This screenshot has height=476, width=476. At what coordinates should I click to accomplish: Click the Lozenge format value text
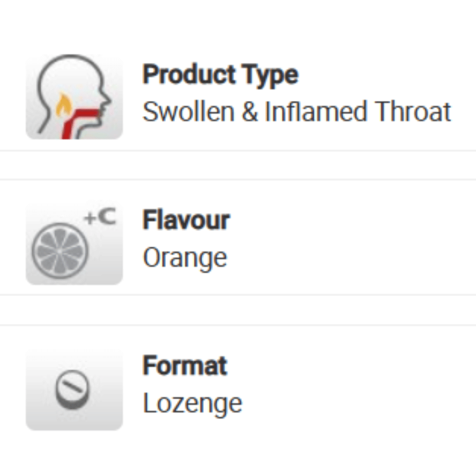coord(192,403)
